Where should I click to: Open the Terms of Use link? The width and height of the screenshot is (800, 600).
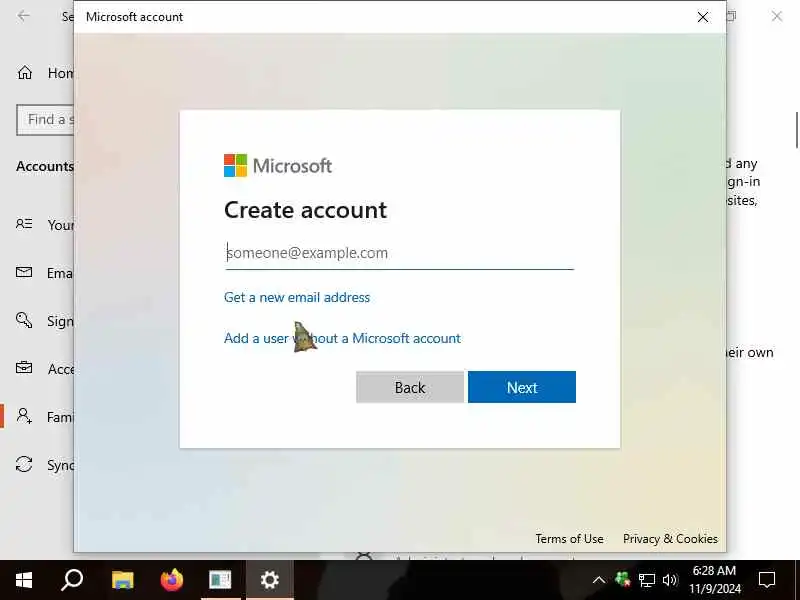point(569,539)
